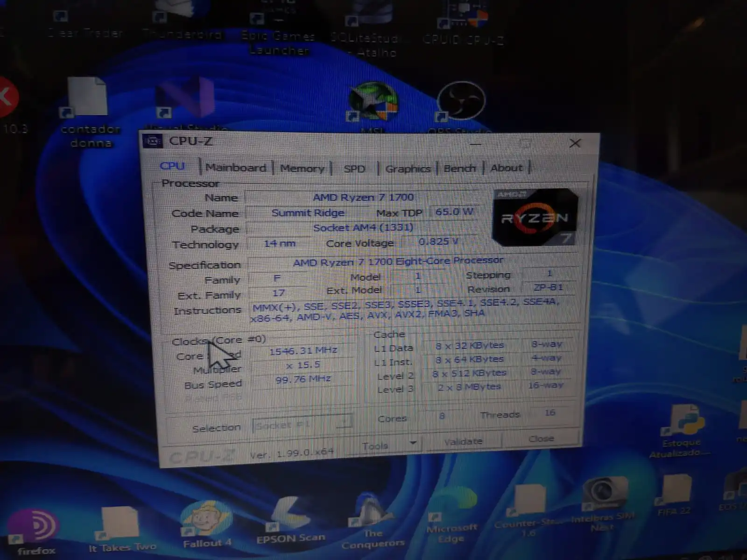Open the MSI desktop shortcut
747x560 pixels.
[373, 107]
